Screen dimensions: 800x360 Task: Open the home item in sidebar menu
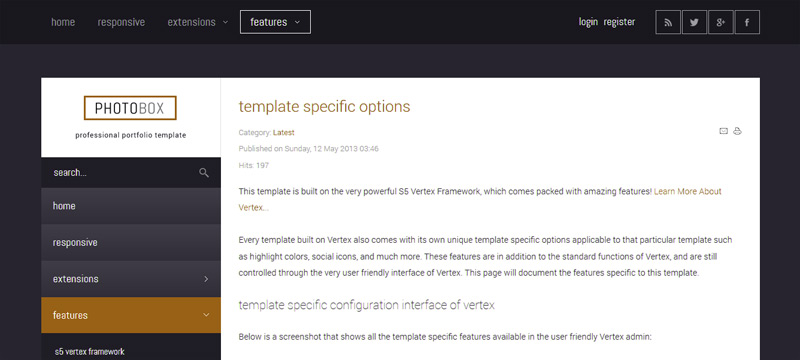click(x=131, y=206)
